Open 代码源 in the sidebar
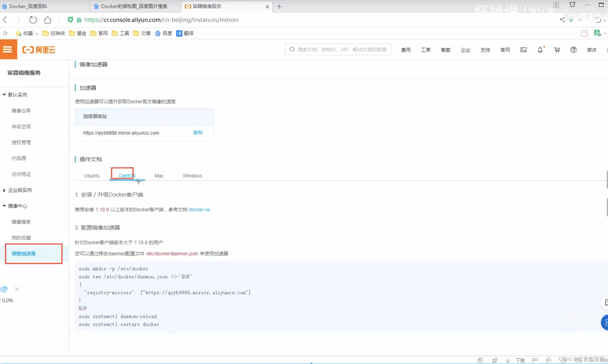 [19, 158]
